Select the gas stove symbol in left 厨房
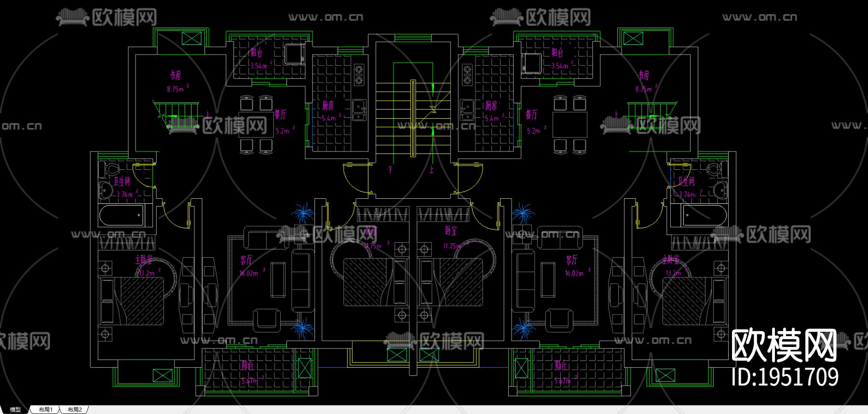Viewport: 868px width, 414px height. tap(359, 75)
